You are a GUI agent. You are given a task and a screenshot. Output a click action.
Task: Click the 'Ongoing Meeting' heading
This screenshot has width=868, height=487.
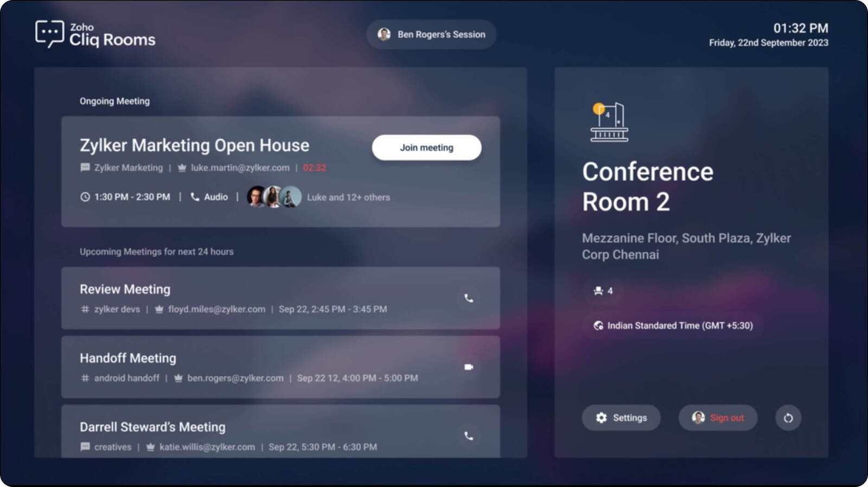tap(114, 101)
